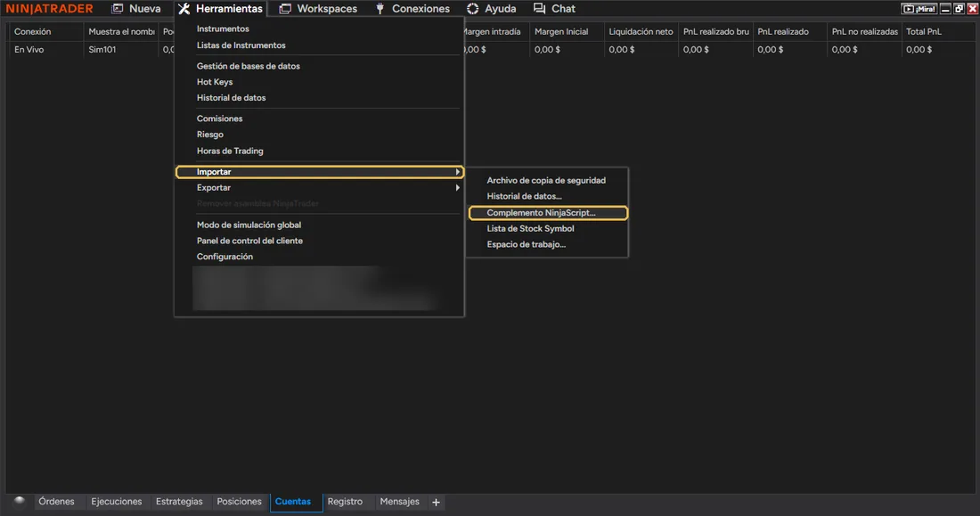Image resolution: width=980 pixels, height=516 pixels.
Task: Click the Liquidación neto column header
Action: [641, 31]
